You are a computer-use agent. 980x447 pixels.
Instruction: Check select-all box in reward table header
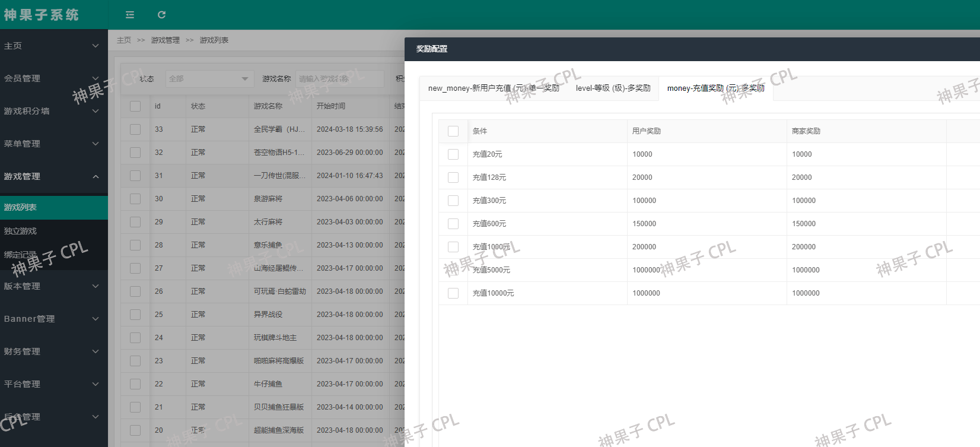click(453, 131)
